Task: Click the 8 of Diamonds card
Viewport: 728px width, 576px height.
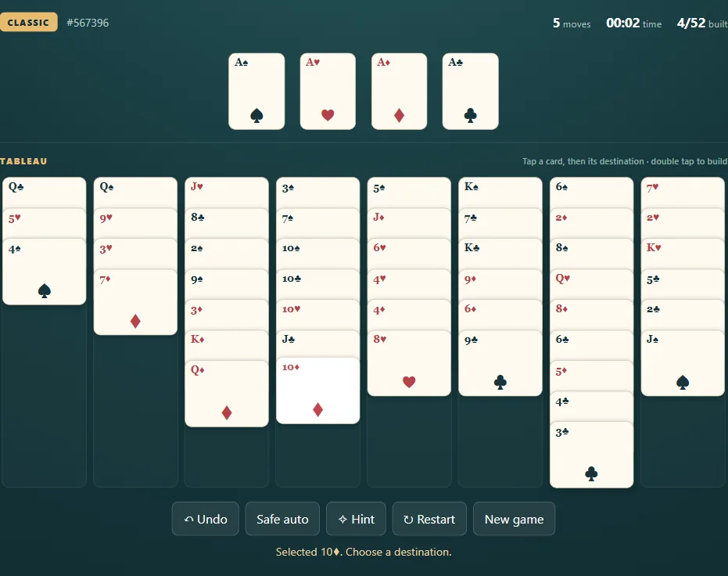Action: (x=591, y=315)
